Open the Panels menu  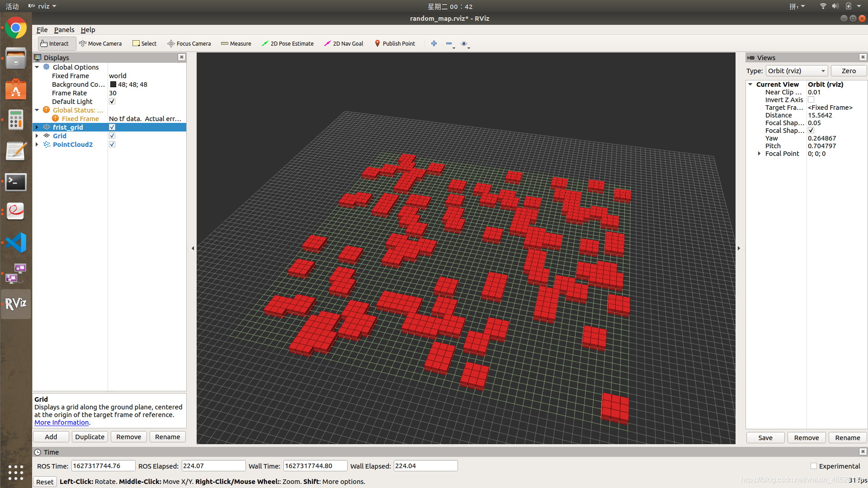[x=64, y=30]
